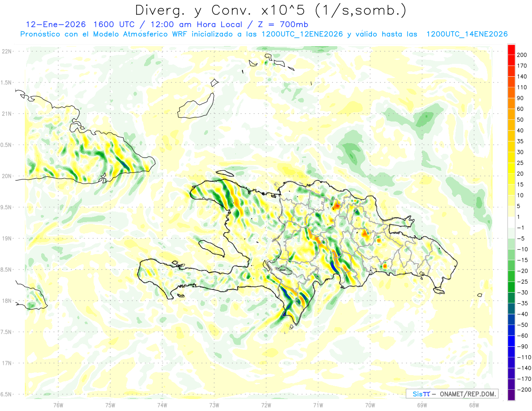Viewport: 532px width, 411px height.
Task: Click the positive "60" color scale label
Action: tap(520, 109)
